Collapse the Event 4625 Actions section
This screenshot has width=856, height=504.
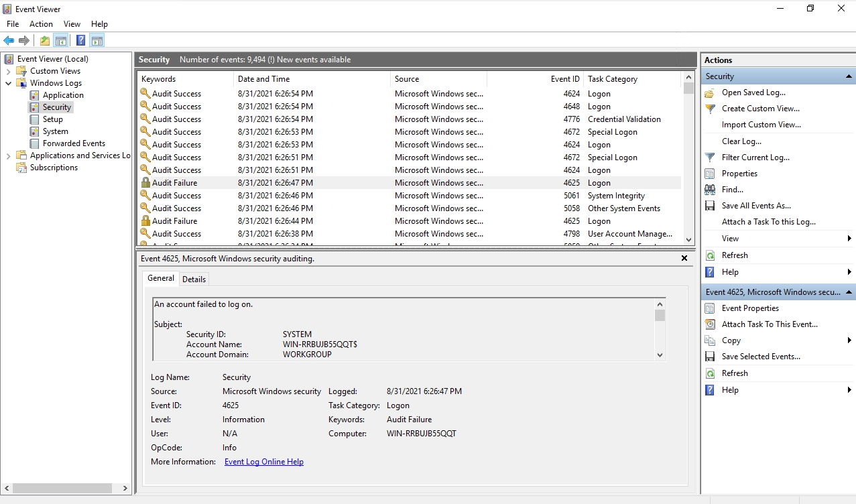847,292
